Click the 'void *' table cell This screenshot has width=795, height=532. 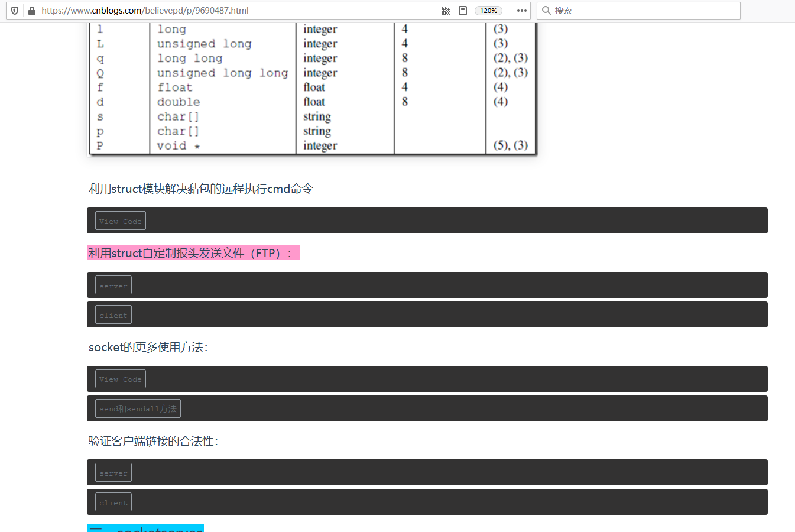click(x=179, y=145)
